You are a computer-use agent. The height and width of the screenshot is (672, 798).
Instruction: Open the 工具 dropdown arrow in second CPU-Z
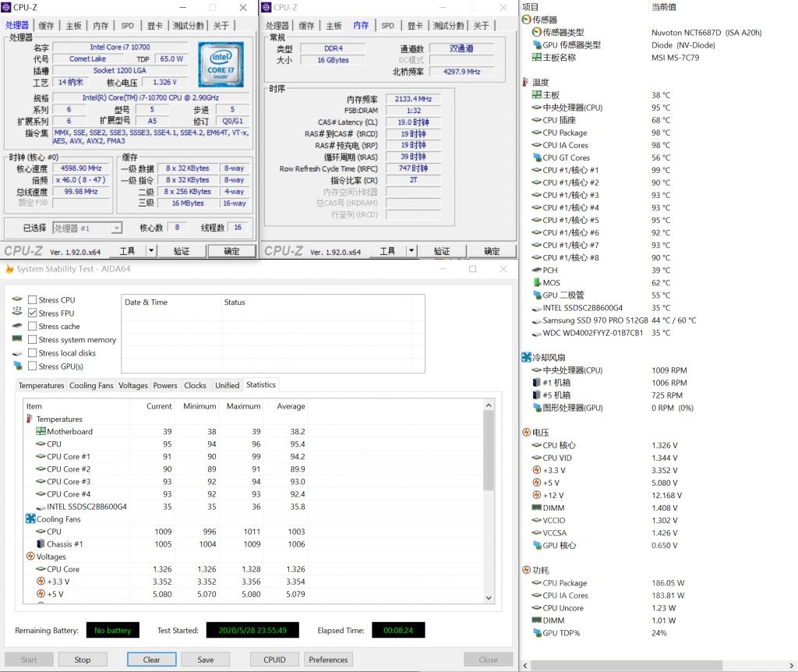click(x=411, y=251)
